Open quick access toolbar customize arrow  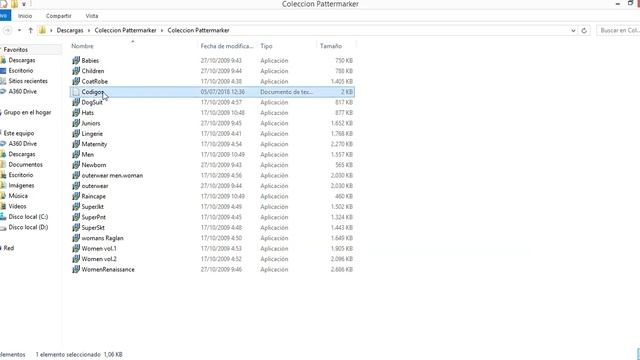(x=24, y=4)
